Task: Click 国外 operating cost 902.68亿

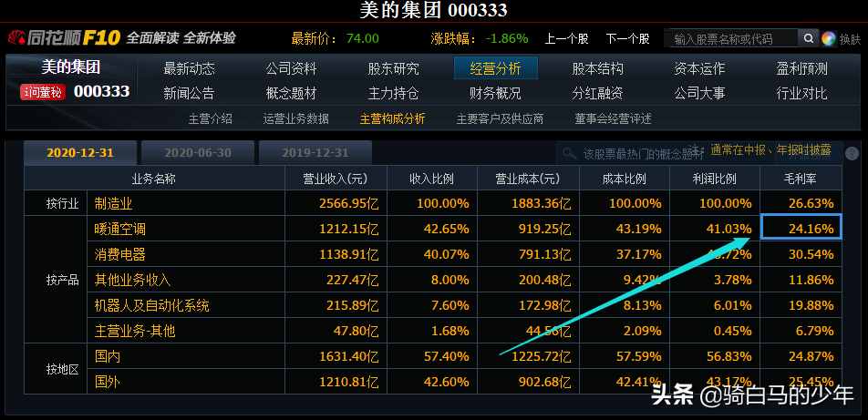Action: point(544,382)
